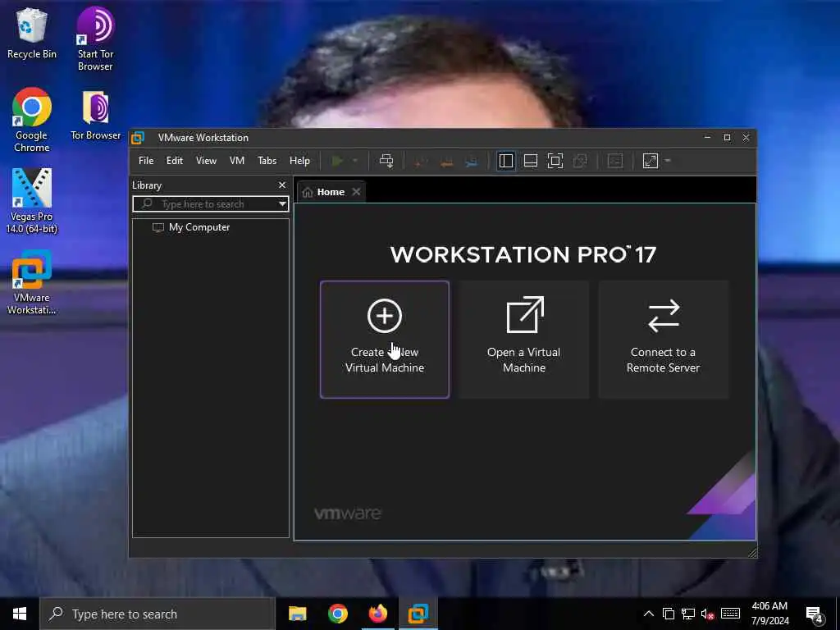840x630 pixels.
Task: Click the Unity mode toolbar icon
Action: tap(580, 161)
